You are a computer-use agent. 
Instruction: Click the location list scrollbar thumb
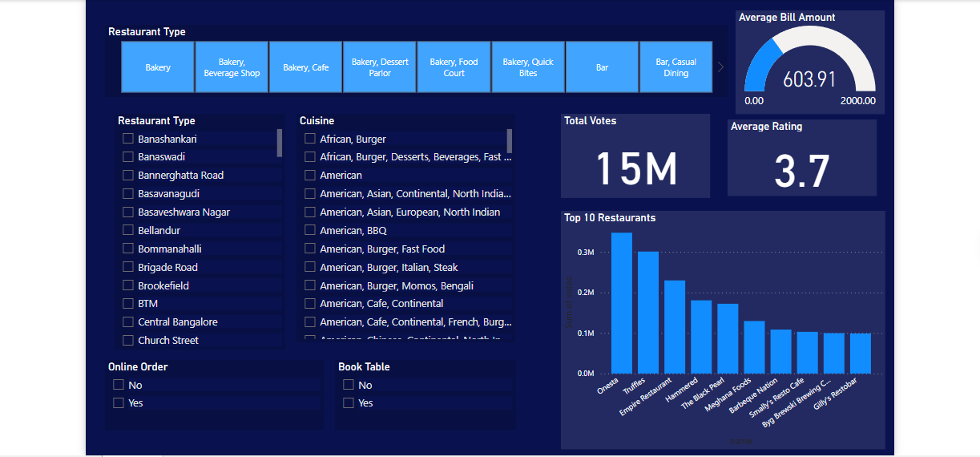coord(280,143)
